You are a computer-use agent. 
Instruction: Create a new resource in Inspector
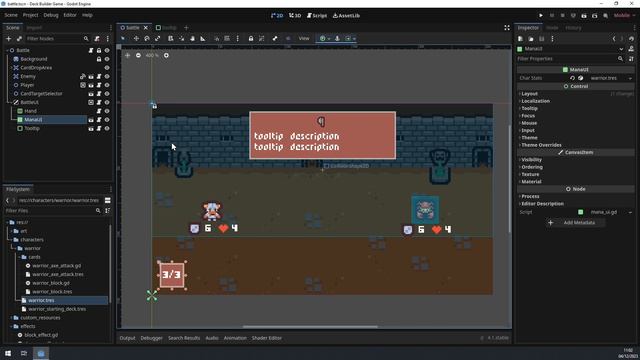pyautogui.click(x=520, y=39)
